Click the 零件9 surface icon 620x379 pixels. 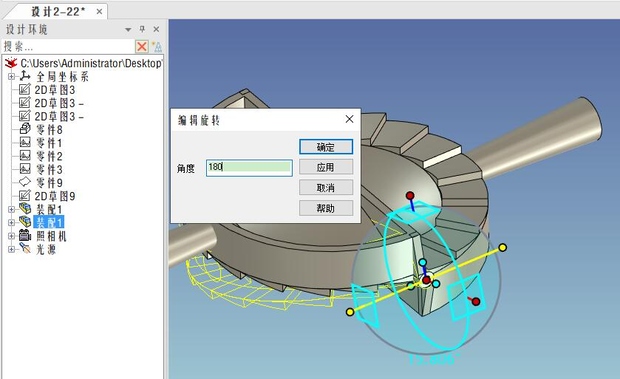pyautogui.click(x=25, y=182)
